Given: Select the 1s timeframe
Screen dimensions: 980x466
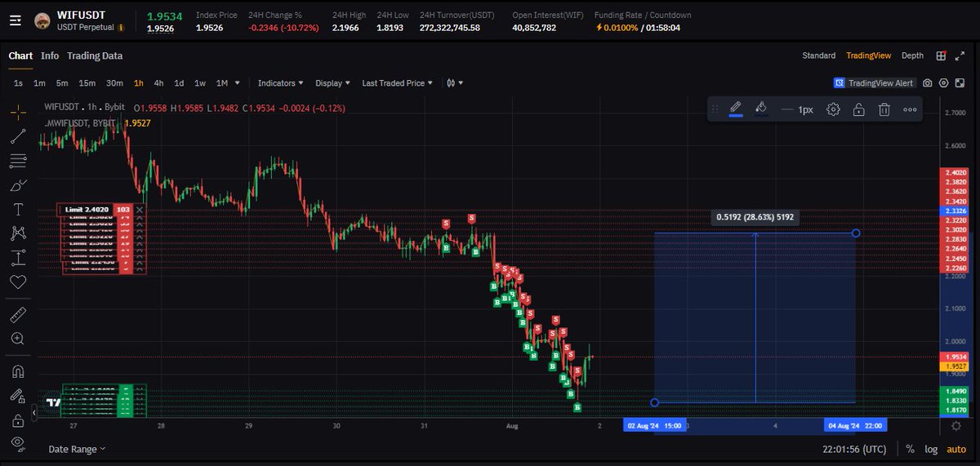Looking at the screenshot, I should pos(19,83).
